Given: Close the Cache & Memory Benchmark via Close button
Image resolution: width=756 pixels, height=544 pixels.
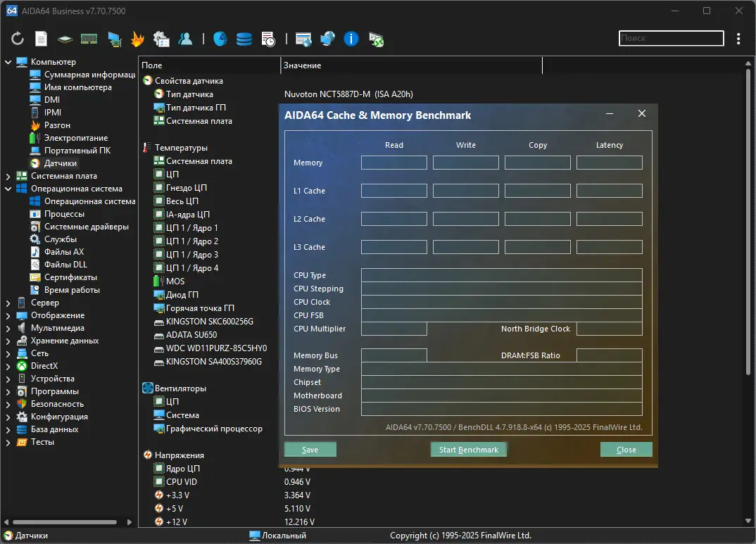Looking at the screenshot, I should [x=626, y=449].
